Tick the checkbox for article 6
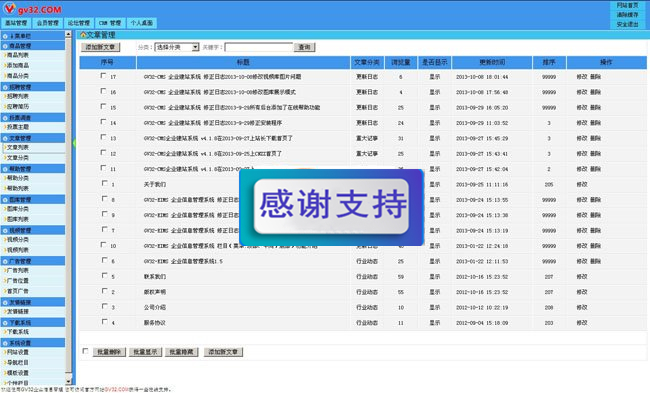Image resolution: width=650 pixels, height=393 pixels. pyautogui.click(x=104, y=260)
